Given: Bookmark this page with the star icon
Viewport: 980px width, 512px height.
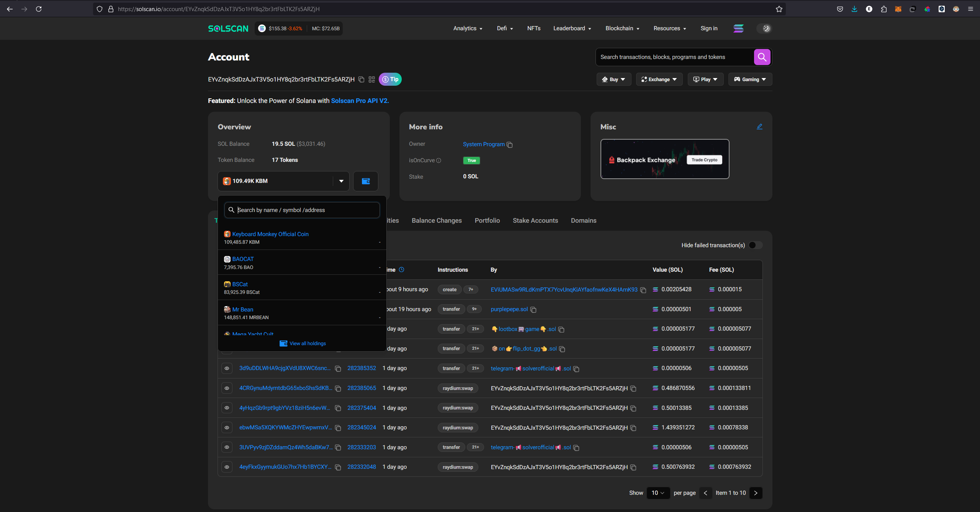Looking at the screenshot, I should point(779,9).
